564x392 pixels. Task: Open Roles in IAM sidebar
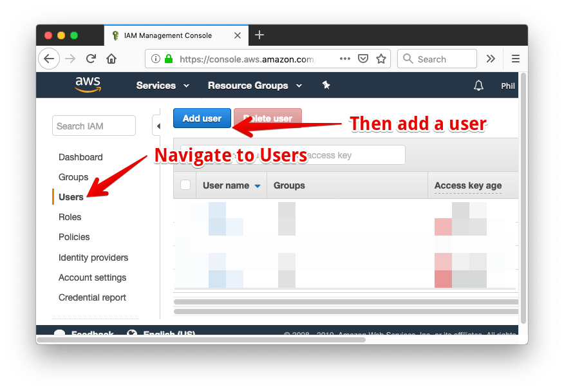pyautogui.click(x=70, y=217)
